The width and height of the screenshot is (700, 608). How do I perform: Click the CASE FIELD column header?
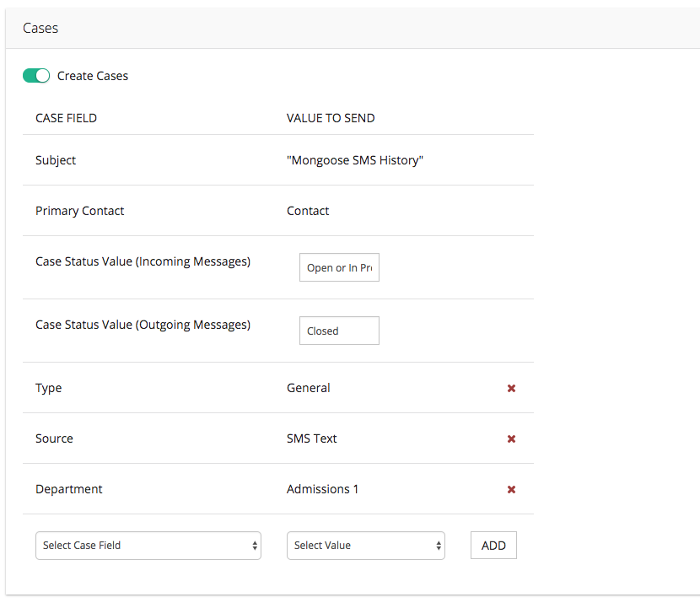66,118
